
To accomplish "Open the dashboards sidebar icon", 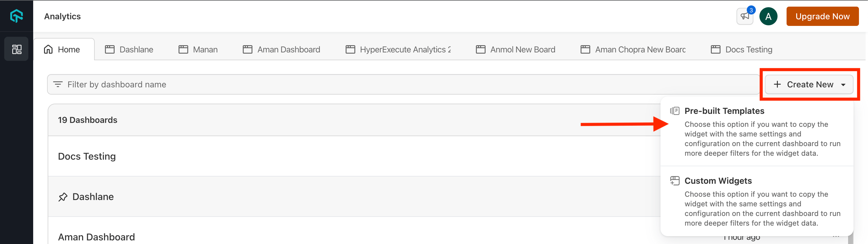I will pos(17,49).
